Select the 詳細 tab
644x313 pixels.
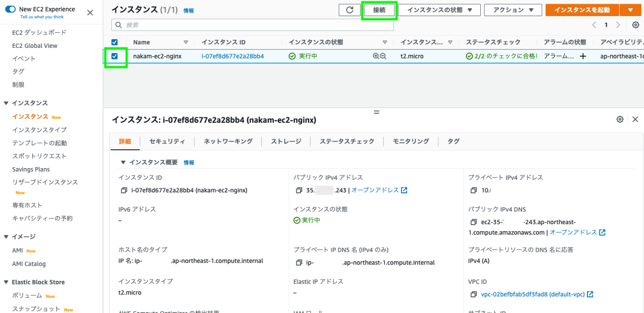125,141
